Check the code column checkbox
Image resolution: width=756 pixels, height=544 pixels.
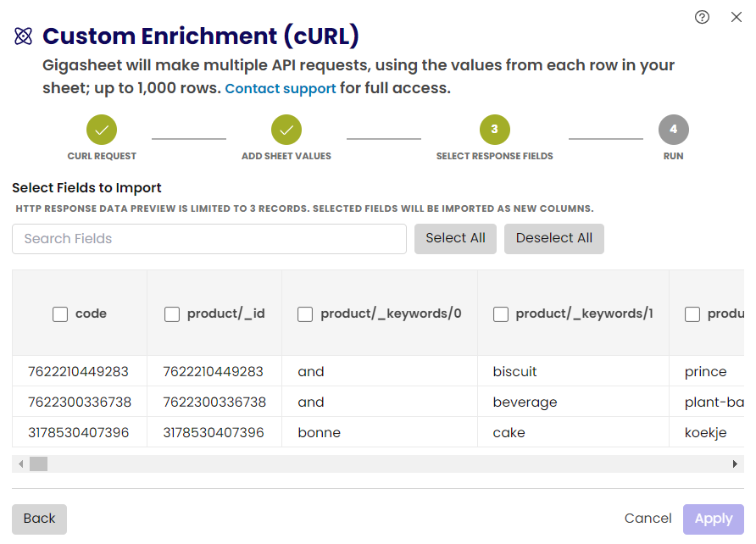60,314
